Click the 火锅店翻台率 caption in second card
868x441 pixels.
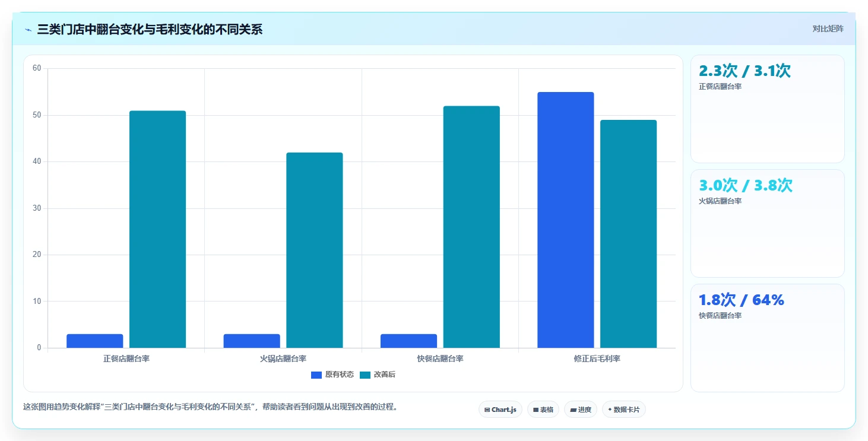(720, 201)
